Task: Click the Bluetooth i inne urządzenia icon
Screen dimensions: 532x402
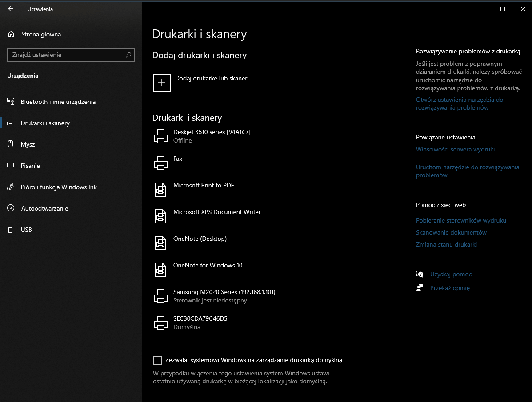Action: point(11,101)
